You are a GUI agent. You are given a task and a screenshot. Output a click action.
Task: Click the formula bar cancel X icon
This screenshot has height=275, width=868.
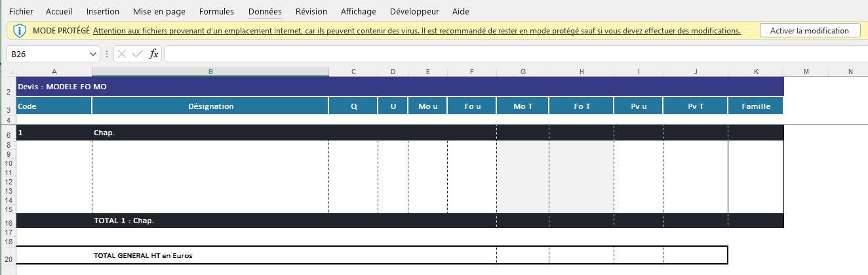point(122,54)
